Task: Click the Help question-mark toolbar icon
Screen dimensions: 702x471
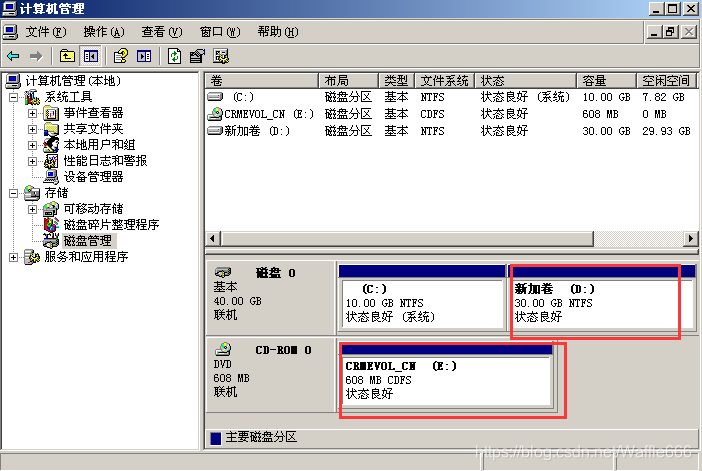Action: pos(120,56)
